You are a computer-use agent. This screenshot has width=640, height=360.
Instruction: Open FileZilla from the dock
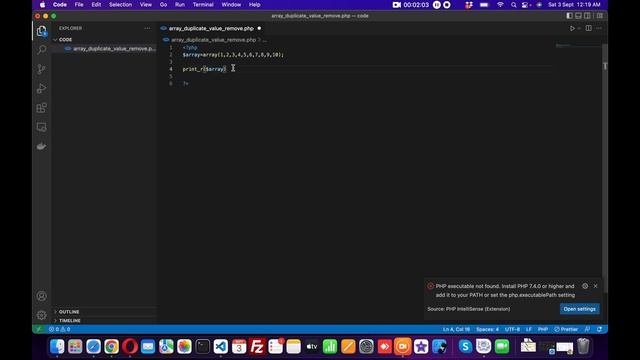click(x=257, y=347)
